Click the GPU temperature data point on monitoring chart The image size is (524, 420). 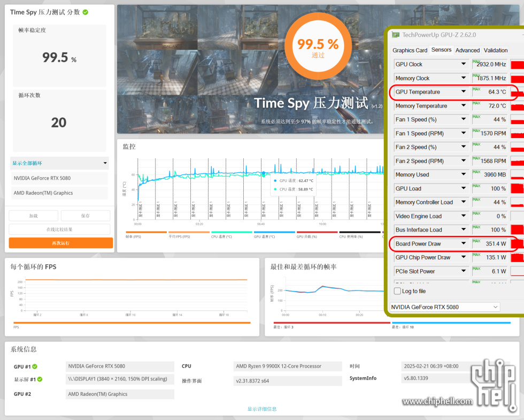[x=263, y=173]
